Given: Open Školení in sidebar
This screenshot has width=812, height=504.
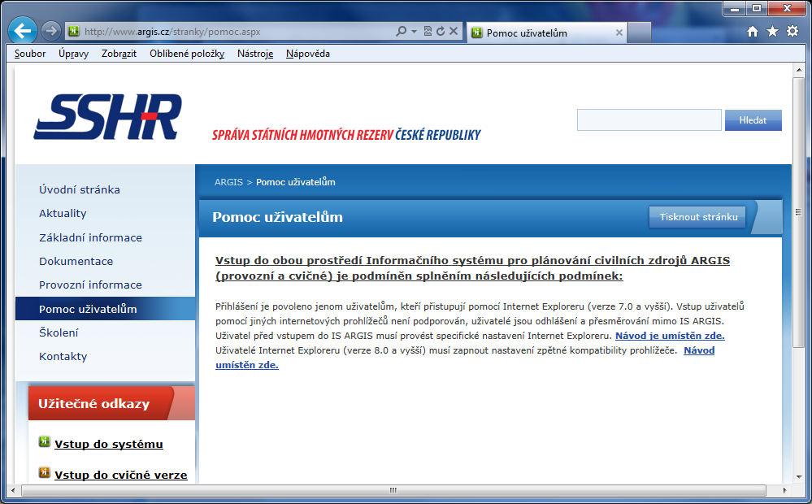Looking at the screenshot, I should [59, 332].
